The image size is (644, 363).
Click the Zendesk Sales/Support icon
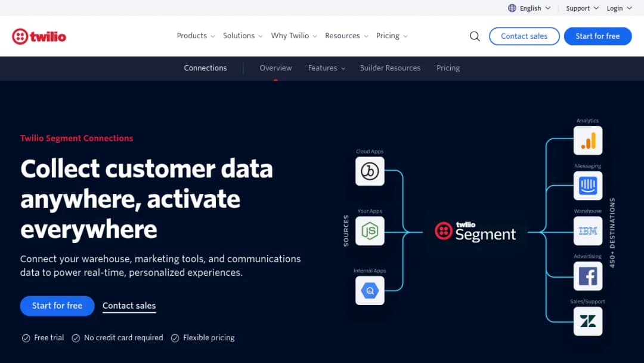588,321
